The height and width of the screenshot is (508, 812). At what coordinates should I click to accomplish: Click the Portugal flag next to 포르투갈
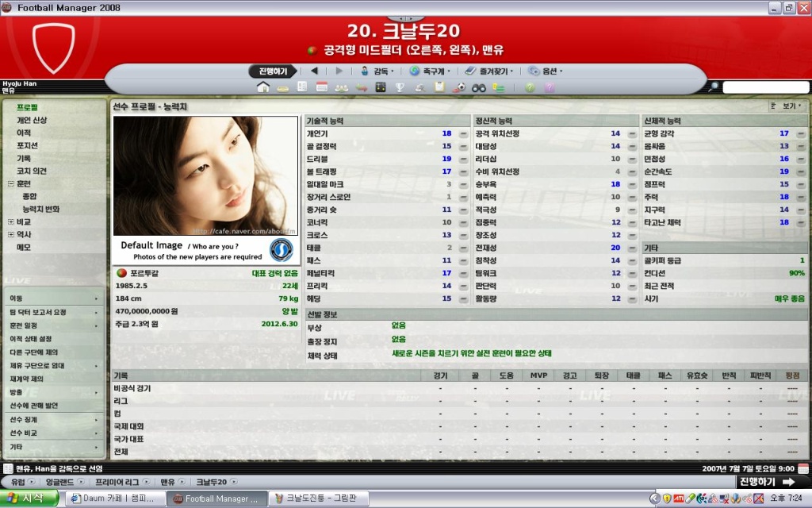[121, 273]
